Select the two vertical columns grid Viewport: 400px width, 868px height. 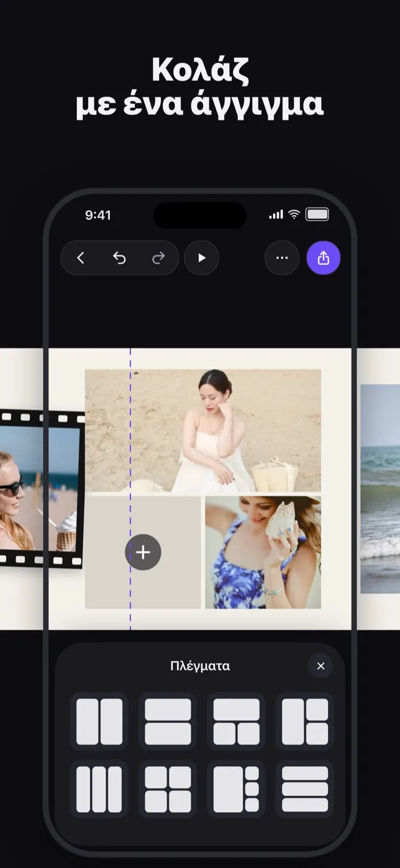99,722
